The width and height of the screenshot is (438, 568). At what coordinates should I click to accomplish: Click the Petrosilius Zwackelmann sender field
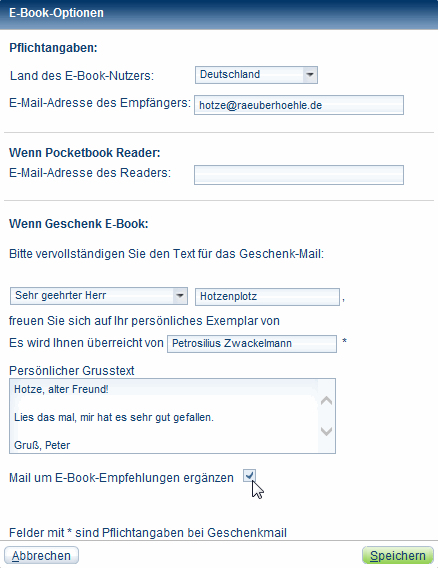click(x=252, y=343)
